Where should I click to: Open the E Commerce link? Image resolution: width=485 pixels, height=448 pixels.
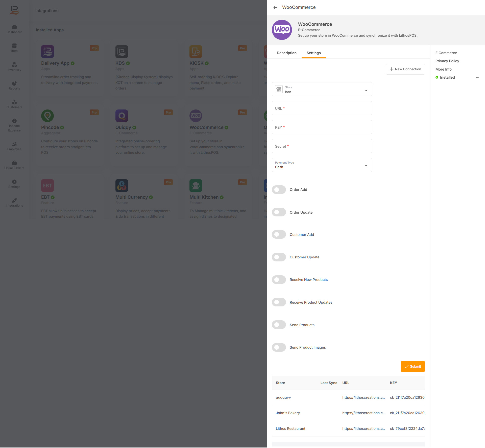pyautogui.click(x=446, y=53)
